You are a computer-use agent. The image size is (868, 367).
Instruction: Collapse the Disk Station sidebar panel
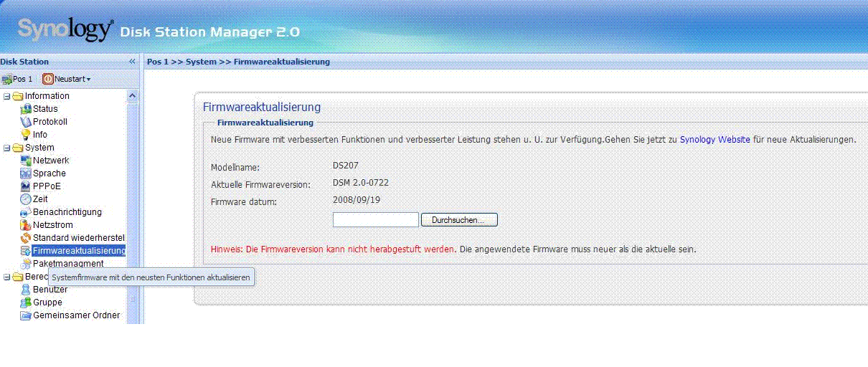pyautogui.click(x=132, y=62)
